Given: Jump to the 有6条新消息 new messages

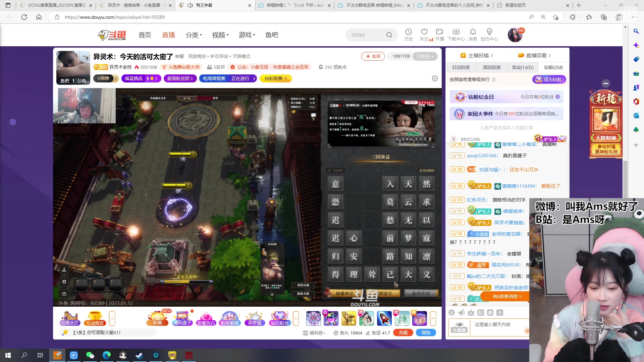Looking at the screenshot, I should 507,296.
